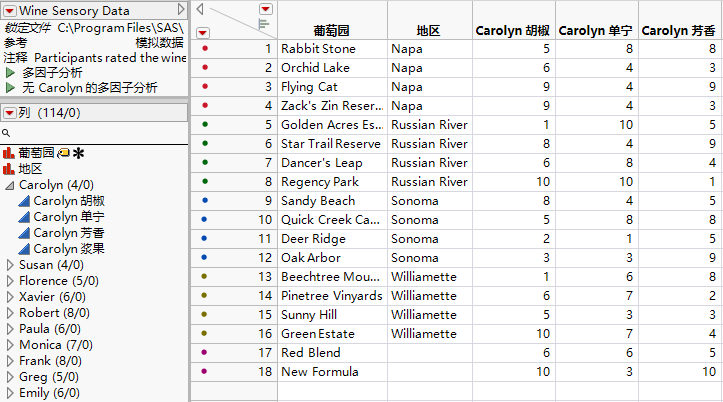
Task: Click the 锁定文件 file path entry
Action: 94,28
